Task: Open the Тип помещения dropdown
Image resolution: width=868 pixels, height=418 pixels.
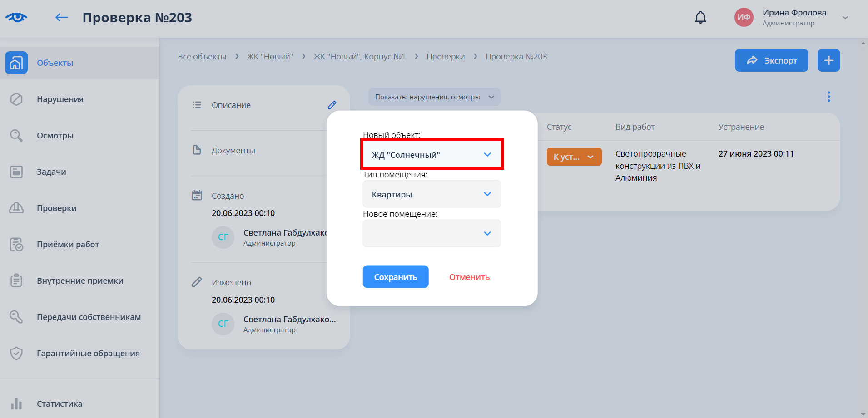Action: tap(432, 194)
